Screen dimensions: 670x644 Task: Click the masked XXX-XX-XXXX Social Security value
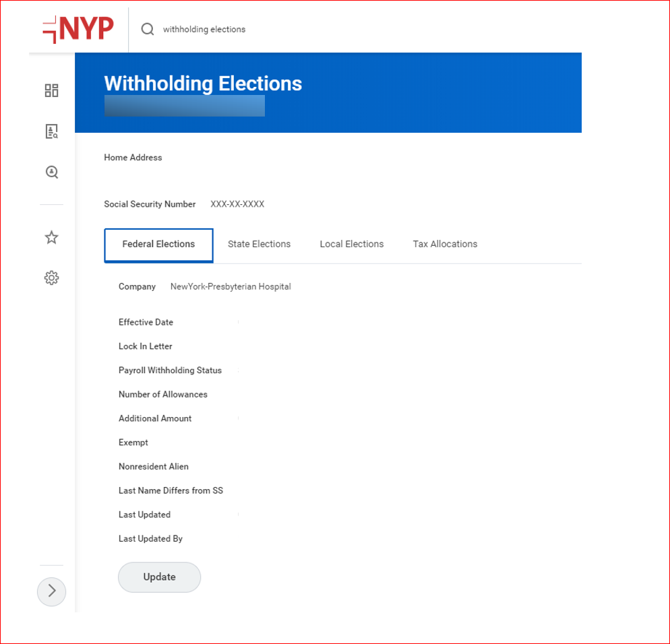tap(237, 204)
